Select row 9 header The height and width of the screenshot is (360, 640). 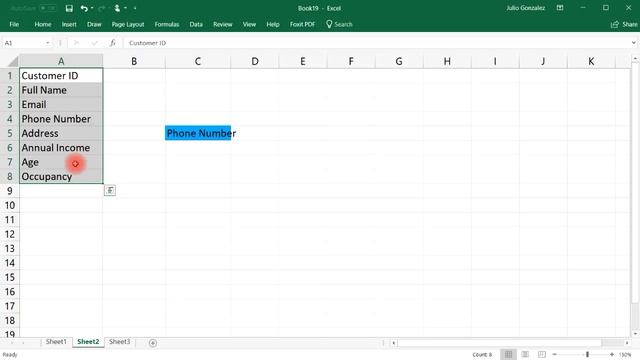coord(9,191)
